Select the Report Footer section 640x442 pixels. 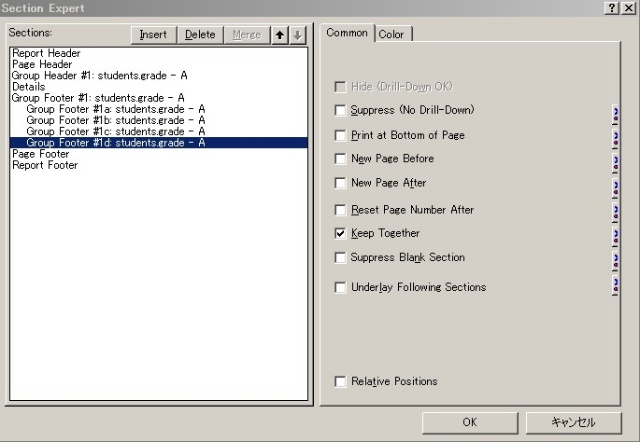(158, 165)
